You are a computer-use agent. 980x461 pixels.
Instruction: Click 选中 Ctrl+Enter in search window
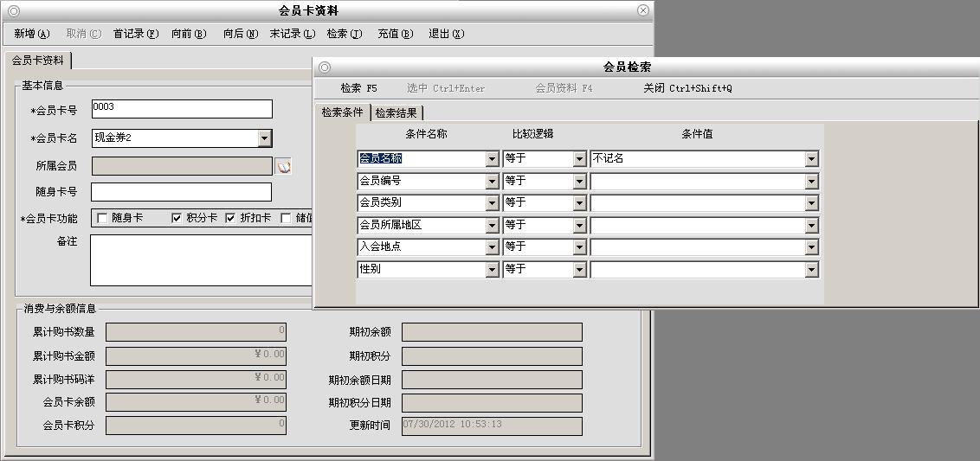(446, 89)
